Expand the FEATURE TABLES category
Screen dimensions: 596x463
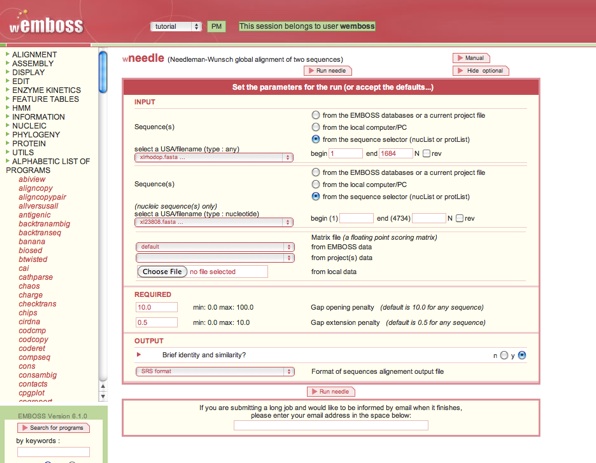46,99
